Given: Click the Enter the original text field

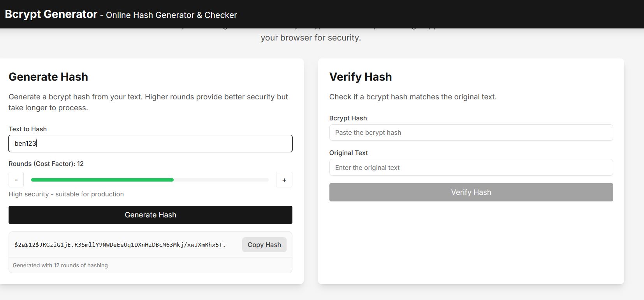Looking at the screenshot, I should coord(471,168).
